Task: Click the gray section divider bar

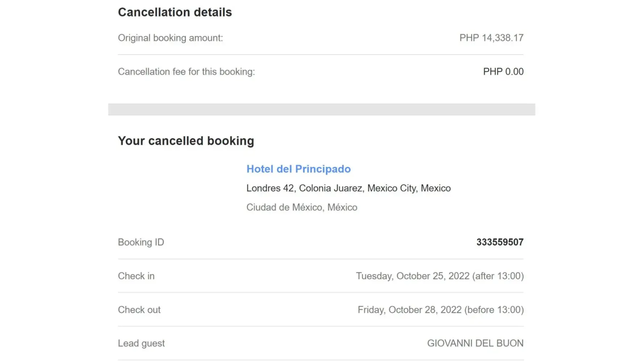Action: 321,109
